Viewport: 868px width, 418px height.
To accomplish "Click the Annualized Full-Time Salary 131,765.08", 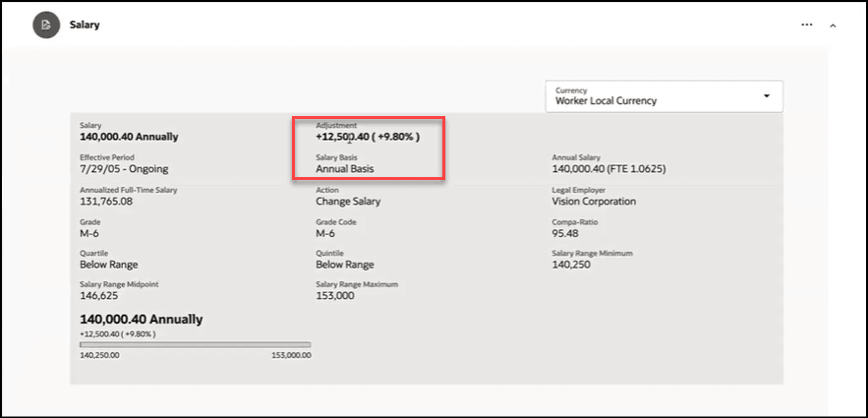I will click(x=106, y=201).
